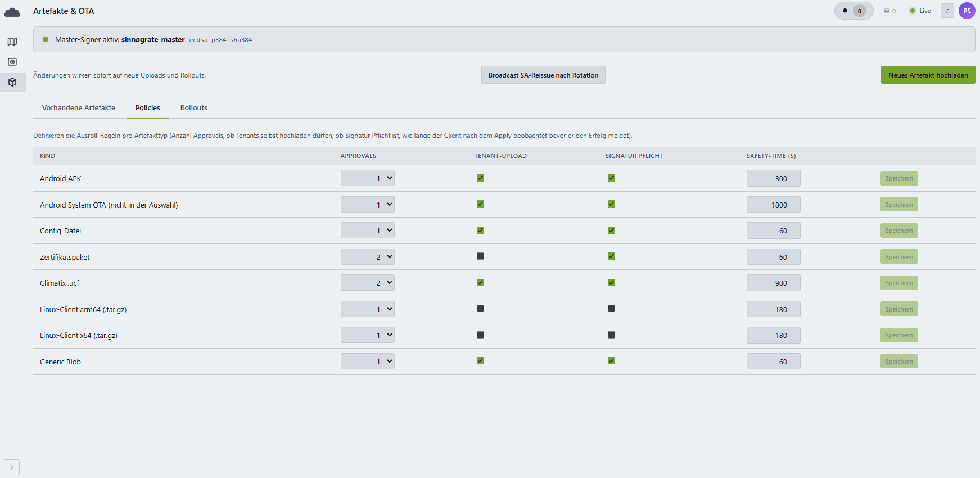980x478 pixels.
Task: Open Approvals dropdown for Linux-Client x64
Action: [x=368, y=335]
